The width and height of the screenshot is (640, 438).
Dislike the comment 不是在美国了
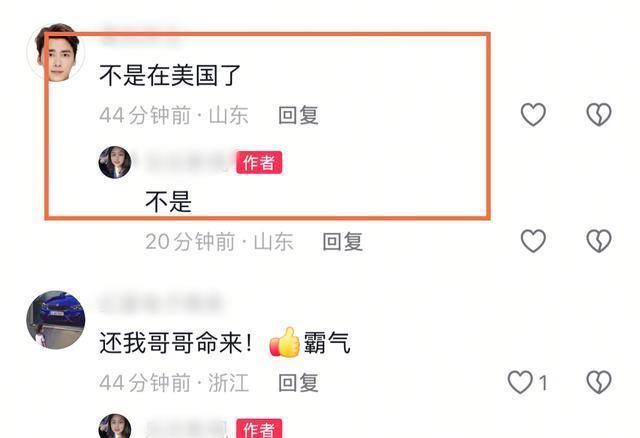[x=599, y=114]
